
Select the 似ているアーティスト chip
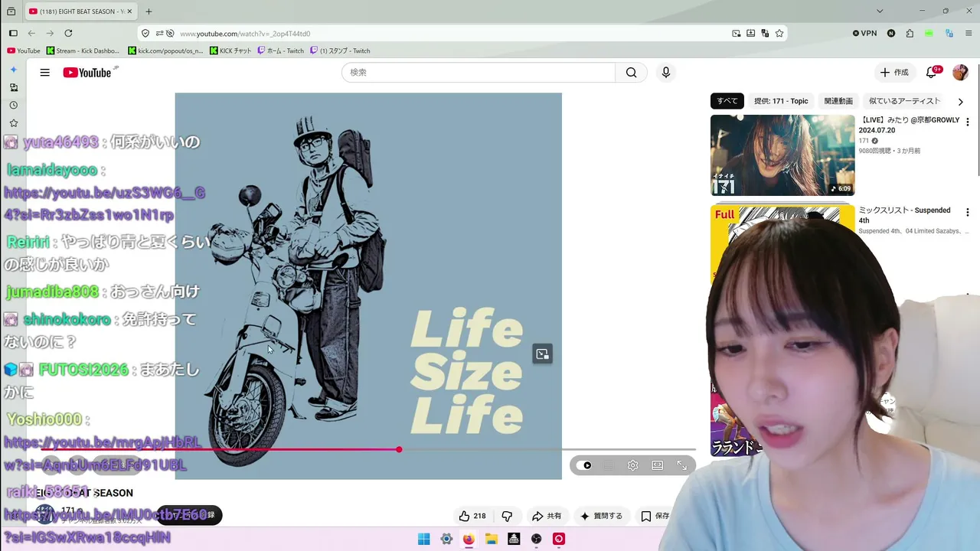(904, 101)
